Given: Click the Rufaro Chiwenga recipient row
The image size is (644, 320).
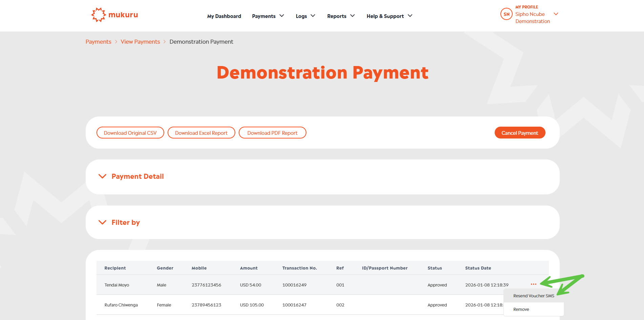Looking at the screenshot, I should 121,305.
